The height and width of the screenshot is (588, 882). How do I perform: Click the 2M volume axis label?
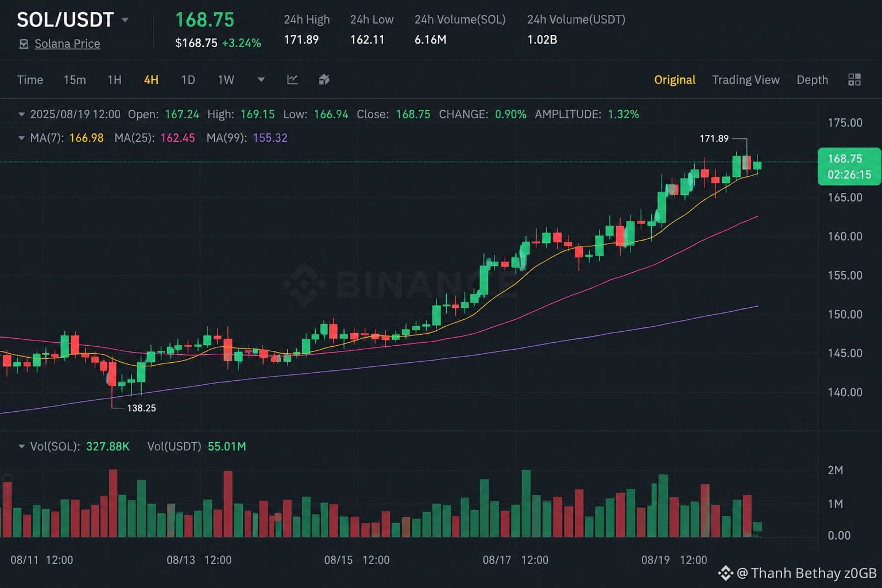[x=835, y=470]
